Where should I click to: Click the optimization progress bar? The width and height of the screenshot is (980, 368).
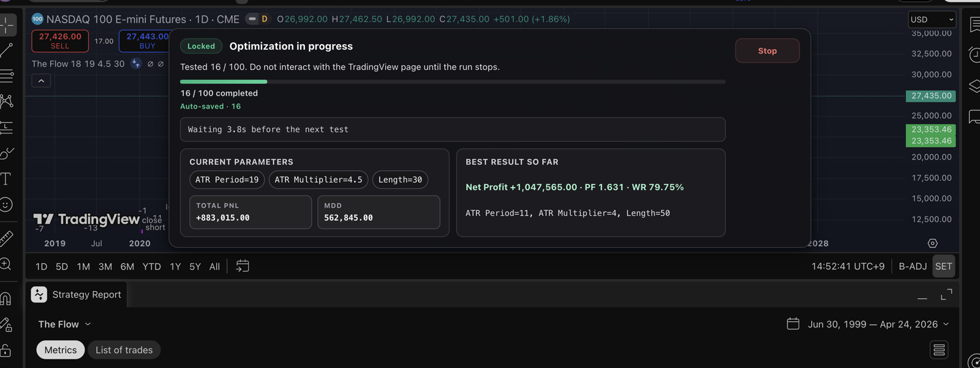coord(453,82)
